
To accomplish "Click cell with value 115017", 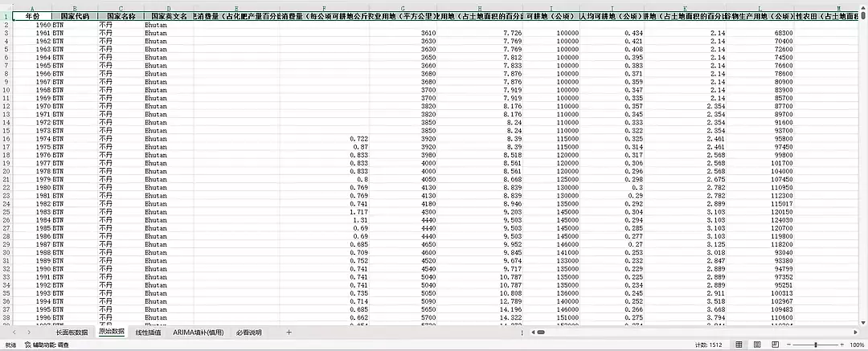I will click(759, 202).
